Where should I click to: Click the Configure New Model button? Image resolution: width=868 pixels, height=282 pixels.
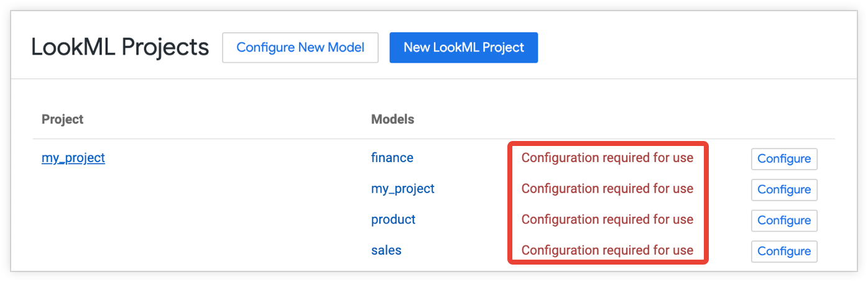pyautogui.click(x=300, y=48)
